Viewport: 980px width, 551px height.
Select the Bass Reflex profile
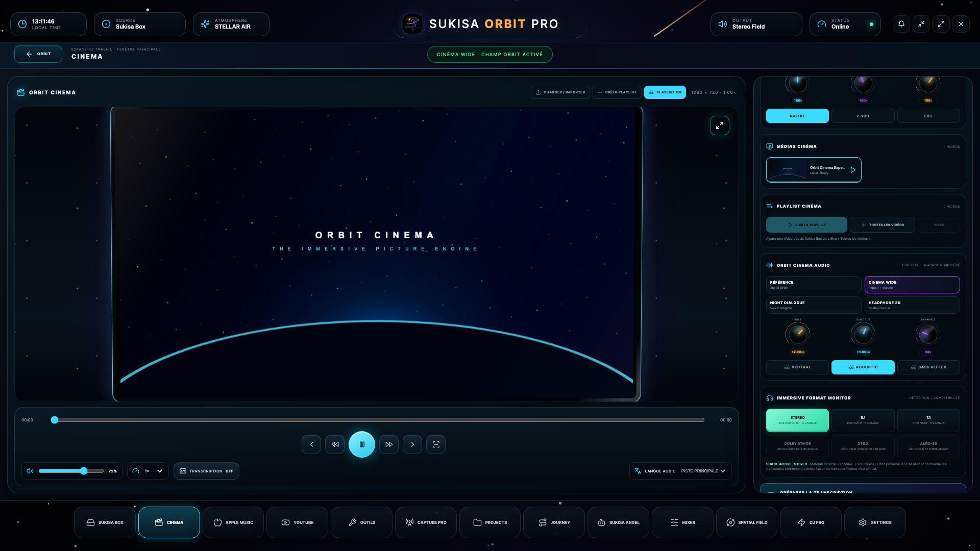pos(928,367)
